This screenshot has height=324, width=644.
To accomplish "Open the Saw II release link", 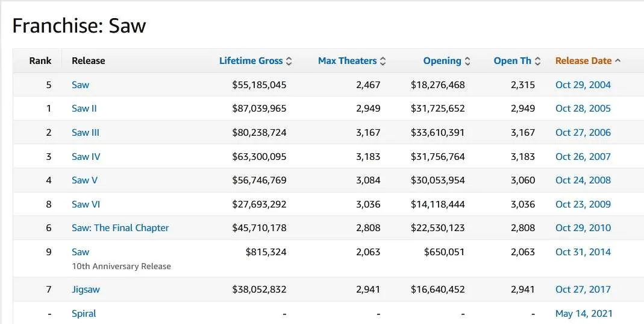I will [x=84, y=109].
